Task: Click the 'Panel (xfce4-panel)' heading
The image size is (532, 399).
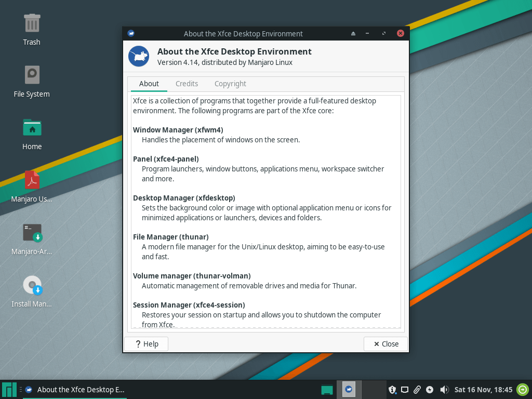Action: pos(166,159)
